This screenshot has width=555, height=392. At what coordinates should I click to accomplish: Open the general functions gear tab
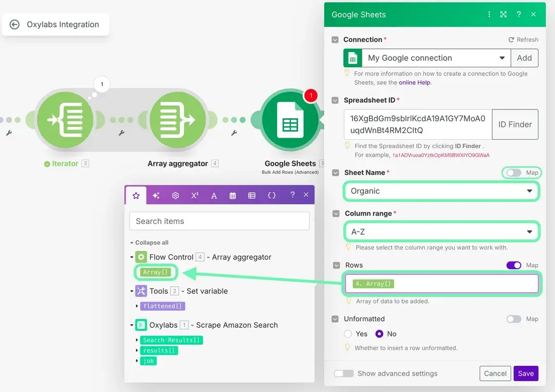[x=175, y=195]
